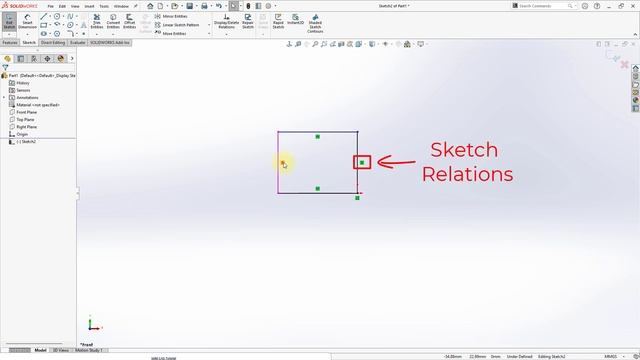Switch to SOLIDWORKS Add-Ins tab
The width and height of the screenshot is (640, 360).
110,42
